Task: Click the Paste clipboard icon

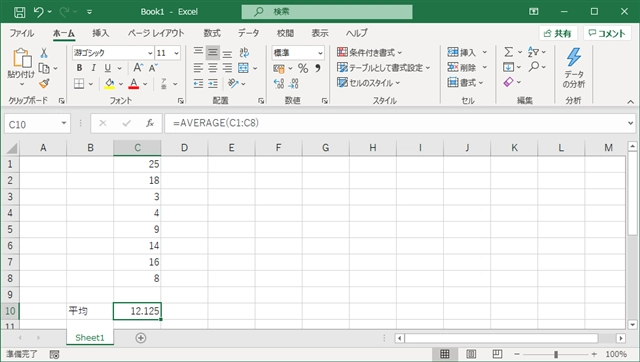Action: (x=22, y=58)
